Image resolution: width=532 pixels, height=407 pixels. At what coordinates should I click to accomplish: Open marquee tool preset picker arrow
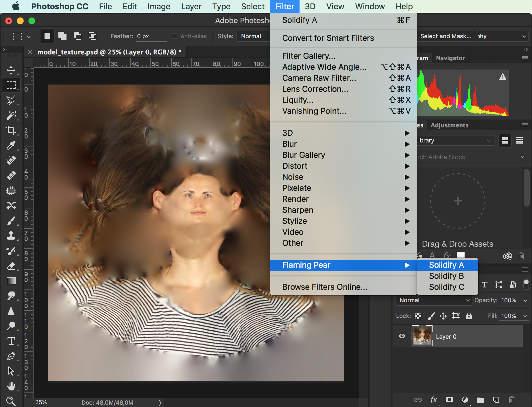(x=29, y=37)
